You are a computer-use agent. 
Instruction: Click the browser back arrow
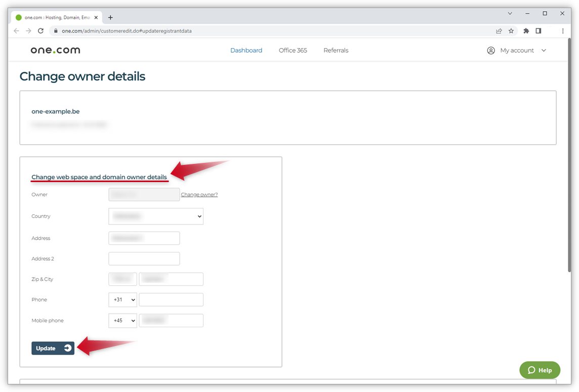[x=16, y=30]
